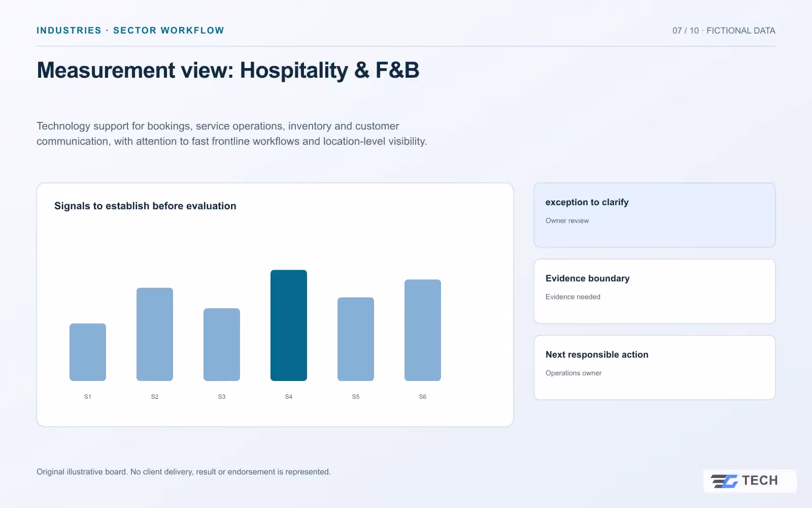This screenshot has width=812, height=508.
Task: Open the 'Evidence boundary' card
Action: [655, 292]
